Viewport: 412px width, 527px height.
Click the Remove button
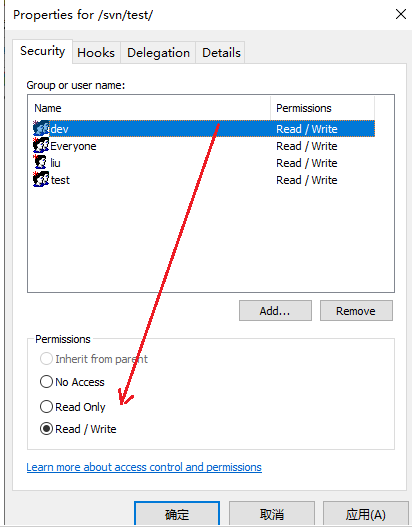click(x=356, y=311)
